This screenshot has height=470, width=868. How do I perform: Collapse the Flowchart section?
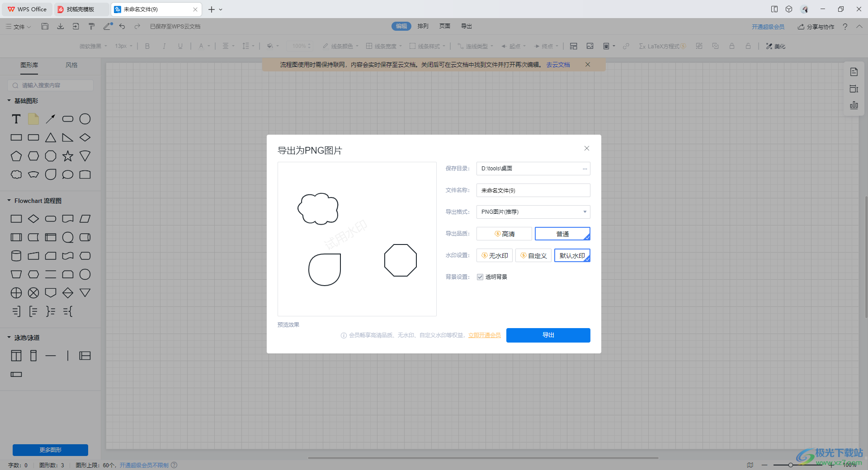click(x=9, y=201)
